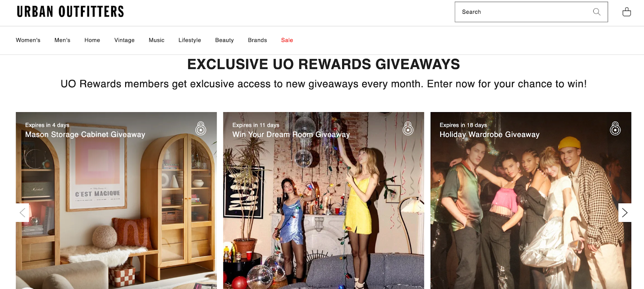The height and width of the screenshot is (289, 644).
Task: Open the Mason Storage Cabinet Giveaway image
Action: coord(116,200)
